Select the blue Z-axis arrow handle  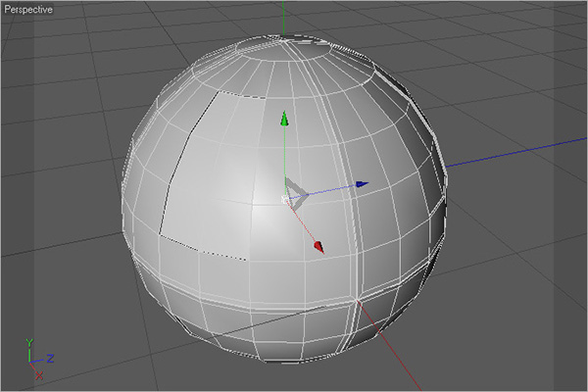tap(362, 184)
